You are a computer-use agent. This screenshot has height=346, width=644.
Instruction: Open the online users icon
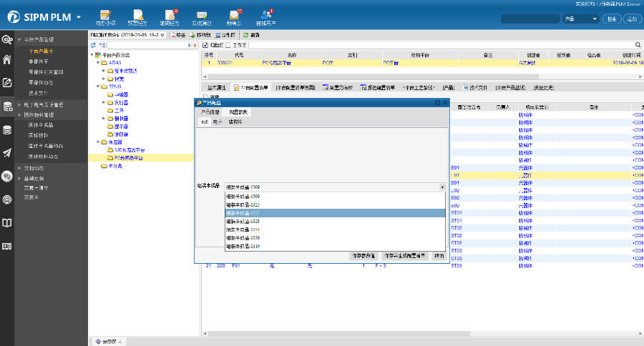click(266, 14)
